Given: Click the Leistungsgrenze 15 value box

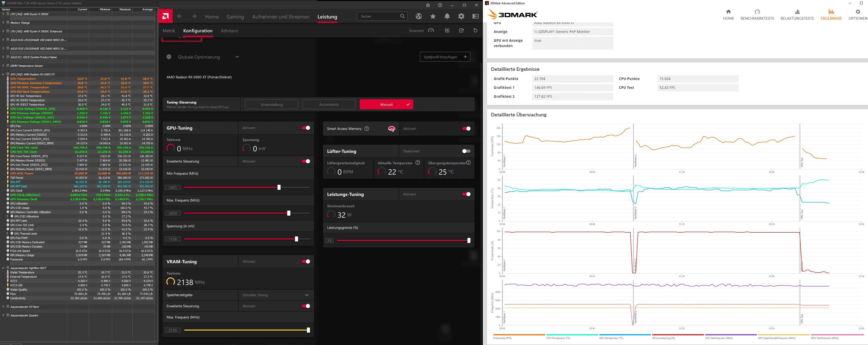Looking at the screenshot, I should [x=329, y=240].
